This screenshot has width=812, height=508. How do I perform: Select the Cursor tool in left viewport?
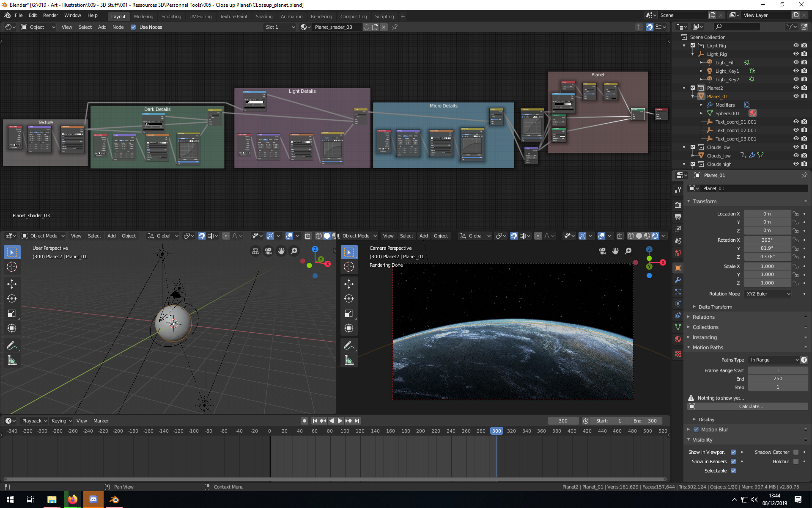coord(12,267)
